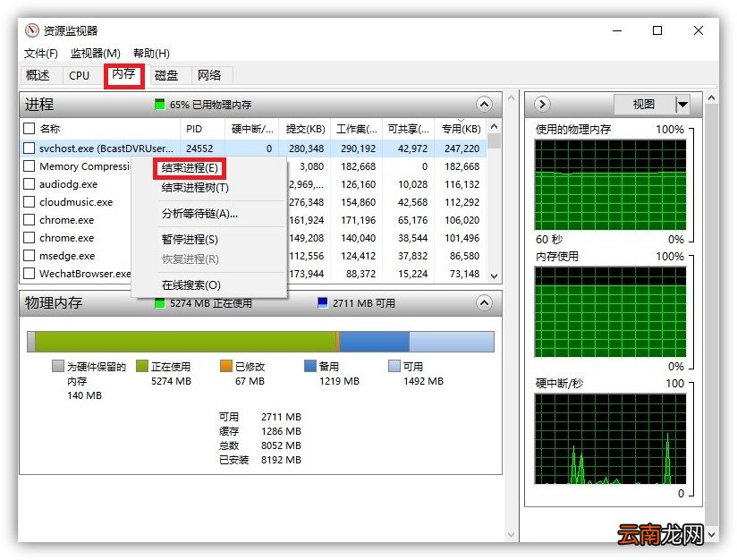Check the Memory Compression process checkbox

(30, 166)
